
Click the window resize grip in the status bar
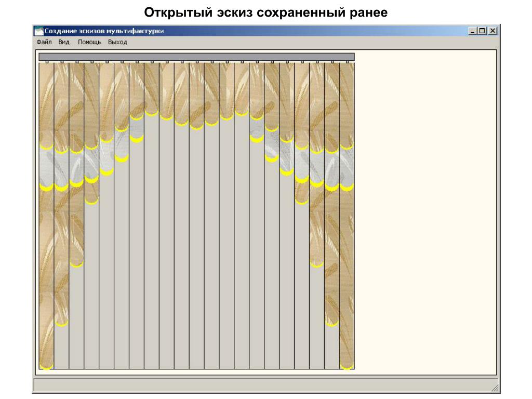[495, 388]
